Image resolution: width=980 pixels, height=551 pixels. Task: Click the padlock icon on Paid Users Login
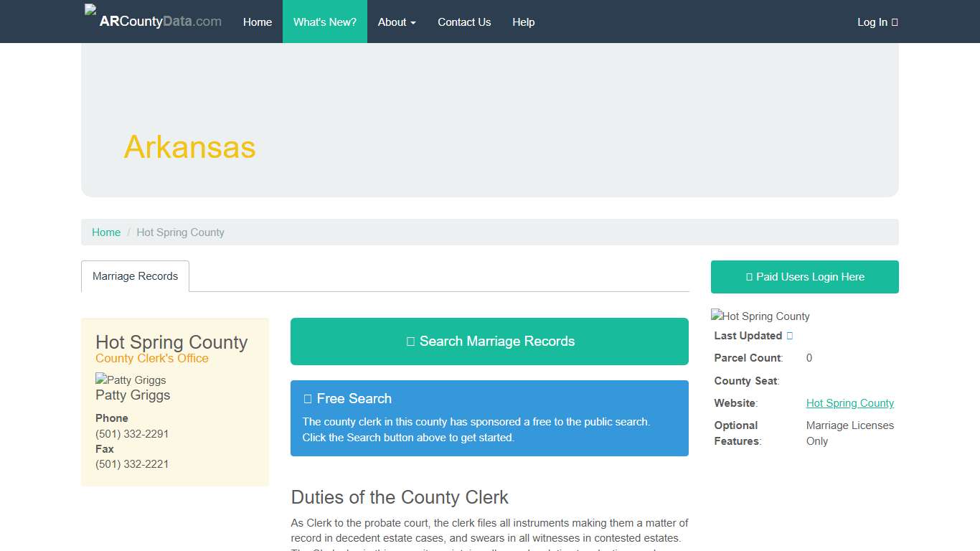click(748, 276)
